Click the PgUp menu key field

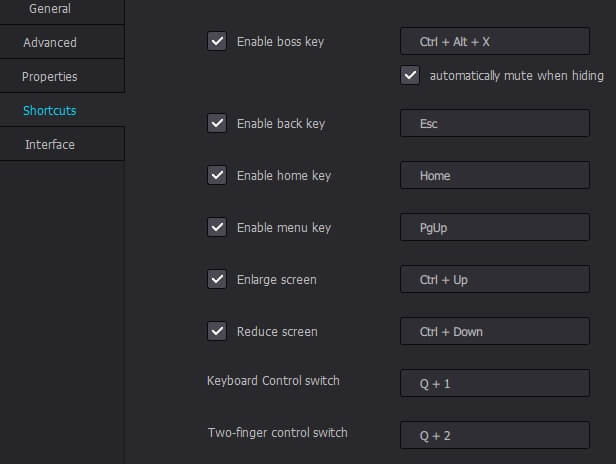pyautogui.click(x=495, y=227)
